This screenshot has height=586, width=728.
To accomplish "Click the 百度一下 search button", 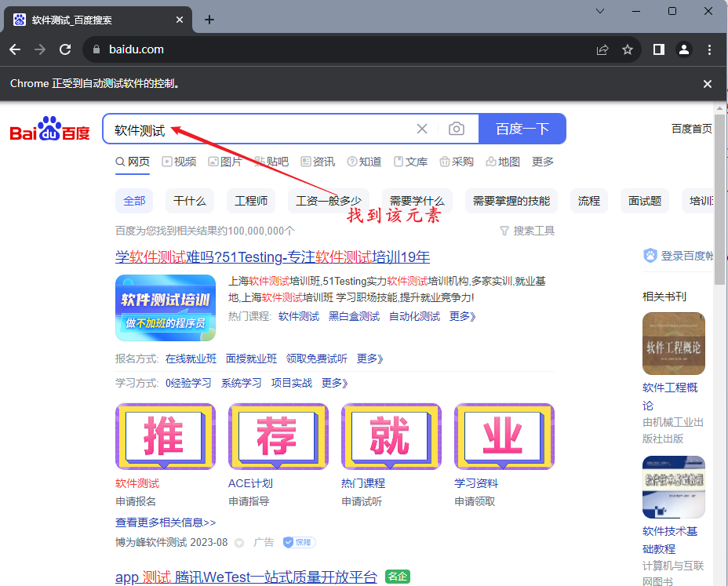I will tap(522, 129).
